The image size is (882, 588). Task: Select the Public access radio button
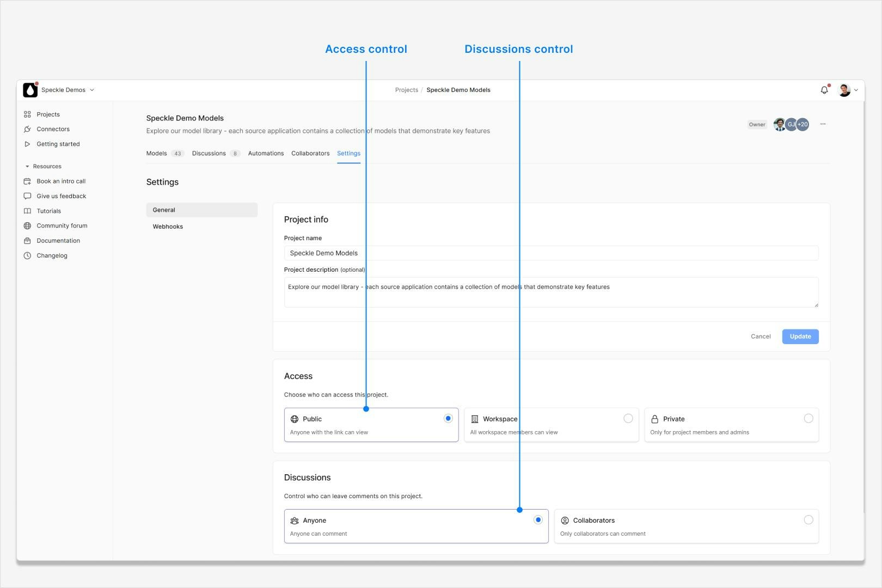[x=448, y=418]
